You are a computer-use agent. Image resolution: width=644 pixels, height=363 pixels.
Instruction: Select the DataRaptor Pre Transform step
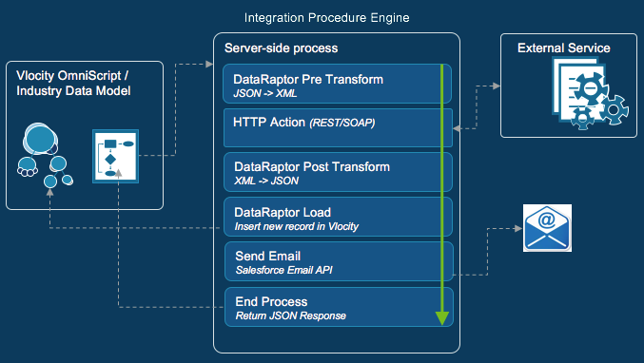337,84
